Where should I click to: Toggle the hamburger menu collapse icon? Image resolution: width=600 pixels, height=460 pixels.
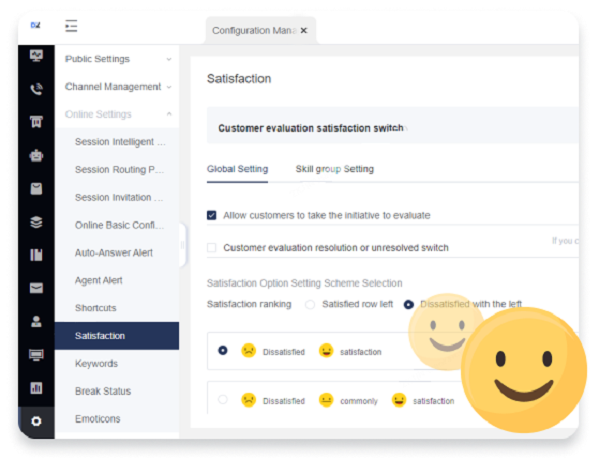tap(71, 26)
